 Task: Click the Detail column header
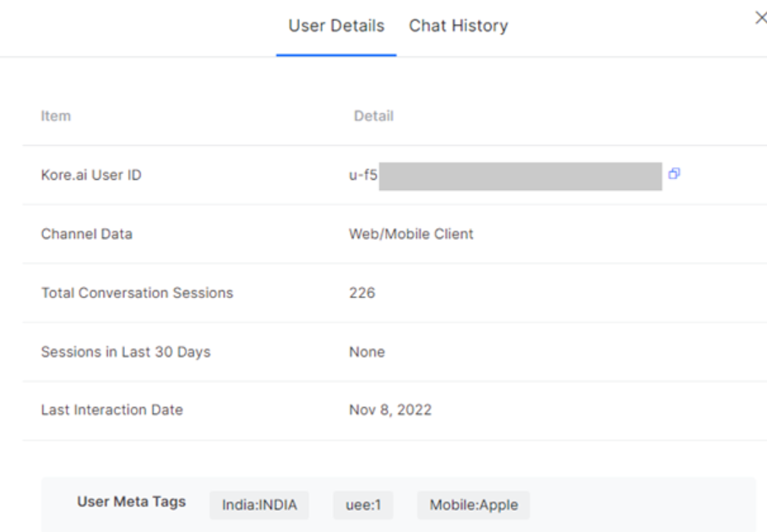point(373,116)
